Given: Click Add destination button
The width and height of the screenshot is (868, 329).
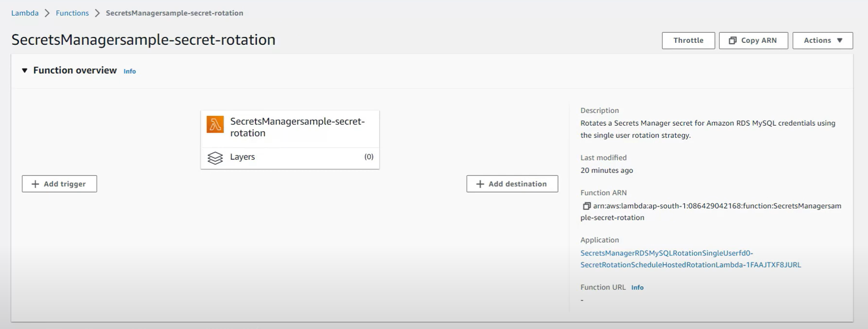Looking at the screenshot, I should coord(512,184).
